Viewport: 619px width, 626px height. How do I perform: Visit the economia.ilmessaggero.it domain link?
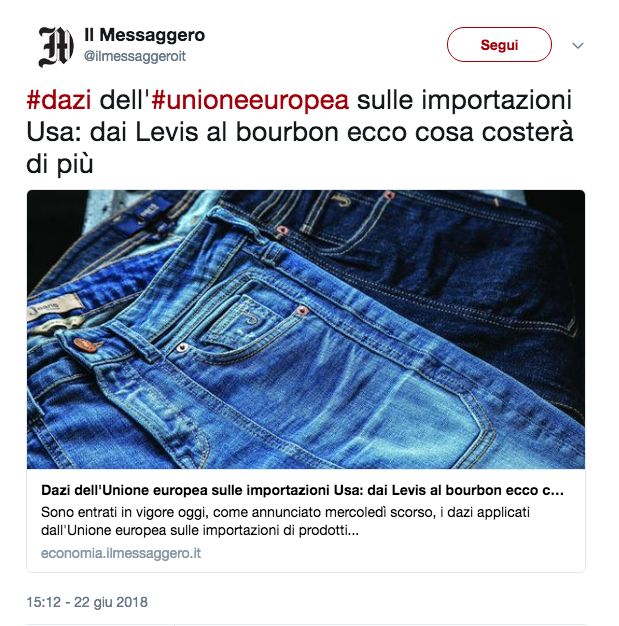pos(121,553)
